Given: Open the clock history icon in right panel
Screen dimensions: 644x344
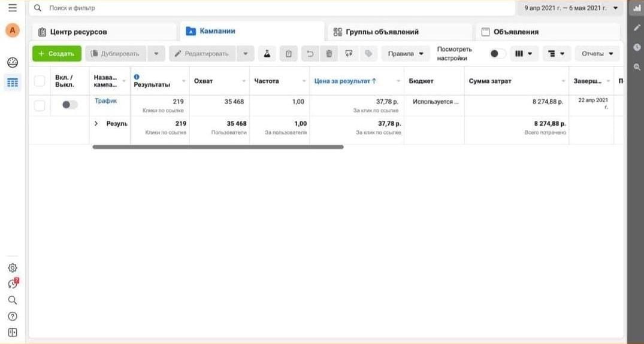Looking at the screenshot, I should tap(637, 47).
